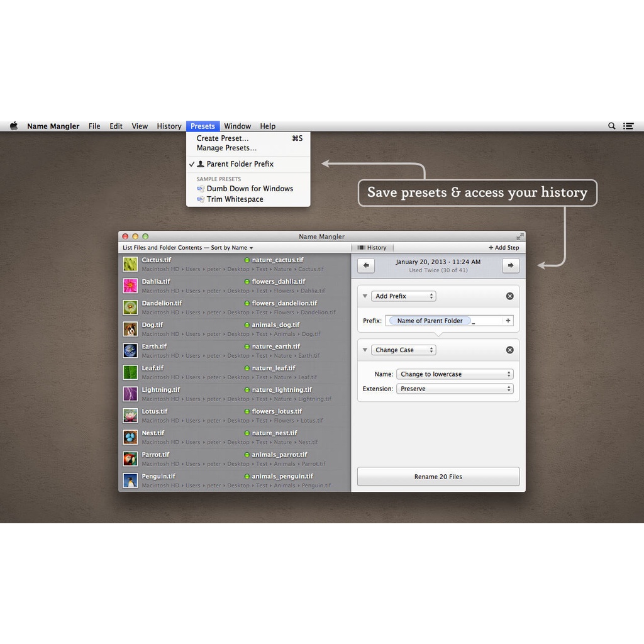This screenshot has height=644, width=644.
Task: Click the plus icon in Prefix field
Action: pos(508,321)
